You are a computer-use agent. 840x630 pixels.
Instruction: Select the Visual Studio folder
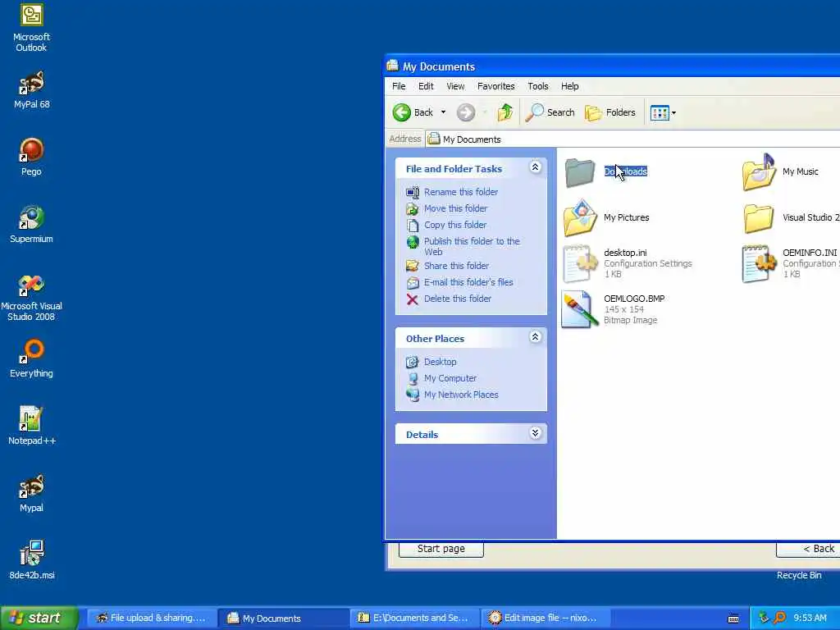(x=791, y=217)
